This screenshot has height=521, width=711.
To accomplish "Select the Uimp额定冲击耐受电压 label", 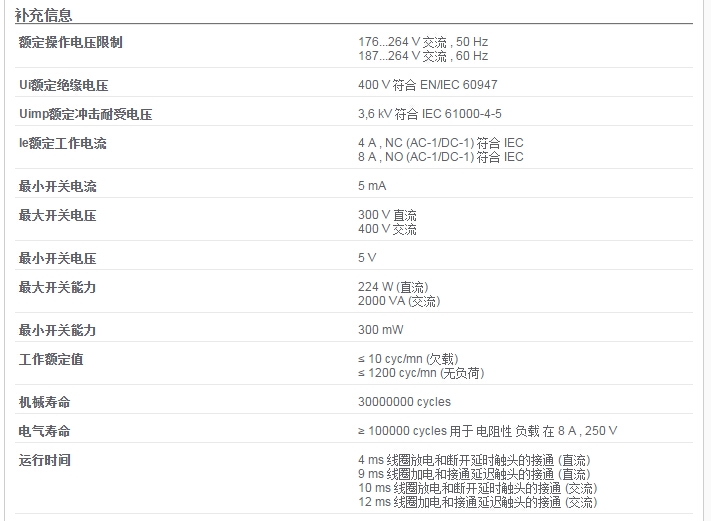I will coord(85,114).
